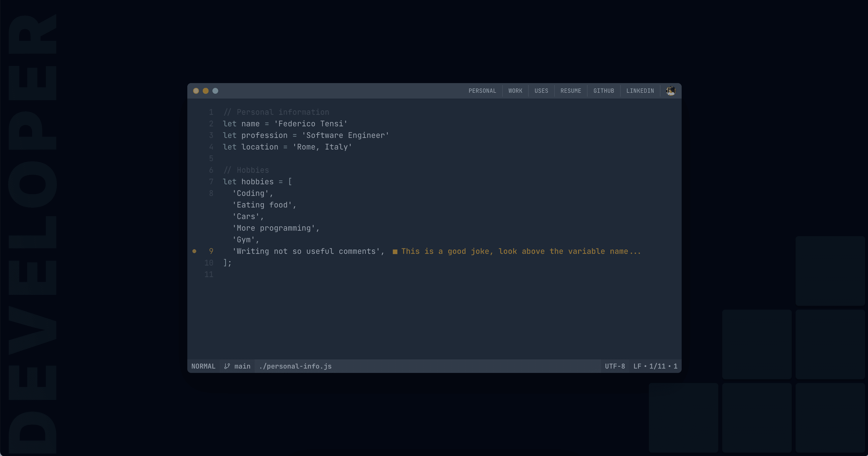
Task: Switch to the WORK tab
Action: point(515,90)
